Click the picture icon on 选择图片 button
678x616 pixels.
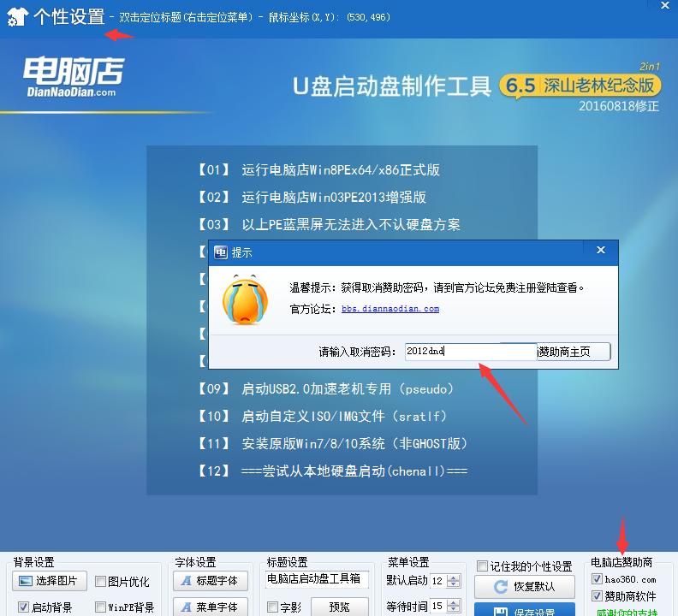pos(26,581)
